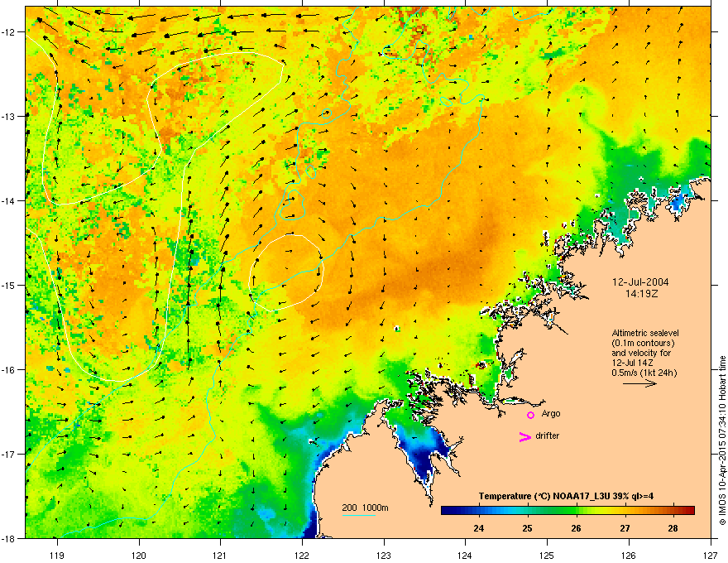Click the longitude axis label '126'
This screenshot has height=563, width=728.
tap(629, 555)
